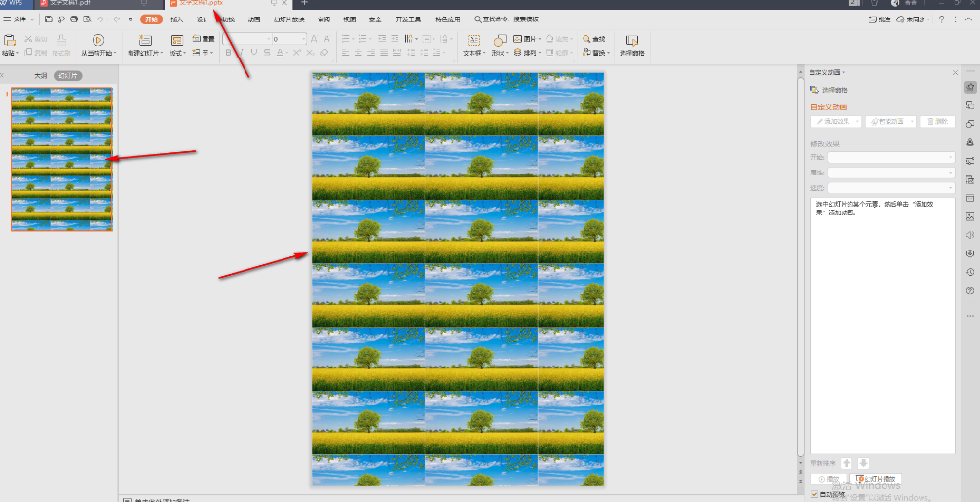The image size is (980, 502).
Task: Expand the 属性 dropdown in animation pane
Action: [x=891, y=173]
